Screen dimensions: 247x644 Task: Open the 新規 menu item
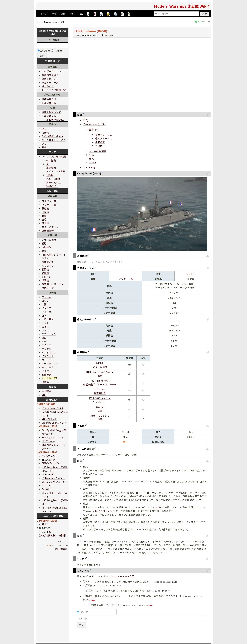click(x=54, y=14)
